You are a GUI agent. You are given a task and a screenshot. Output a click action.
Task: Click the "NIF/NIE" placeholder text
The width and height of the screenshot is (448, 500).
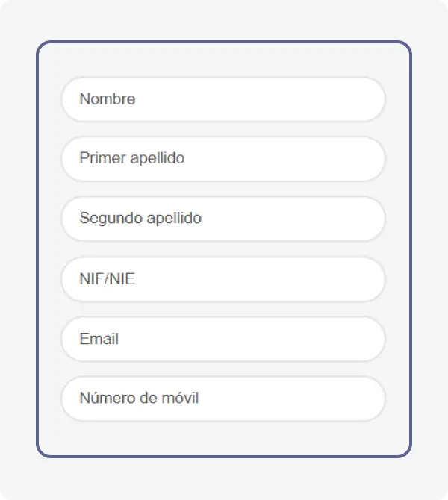tap(108, 279)
